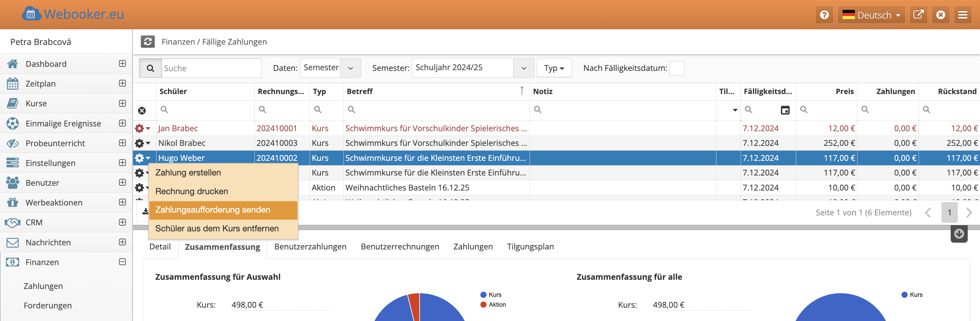This screenshot has height=321, width=980.
Task: Expand the Dashboard menu section
Action: [122, 63]
